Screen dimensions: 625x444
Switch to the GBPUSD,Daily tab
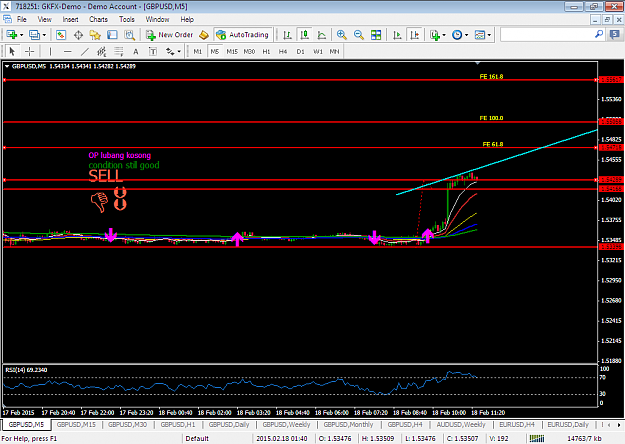(x=229, y=424)
